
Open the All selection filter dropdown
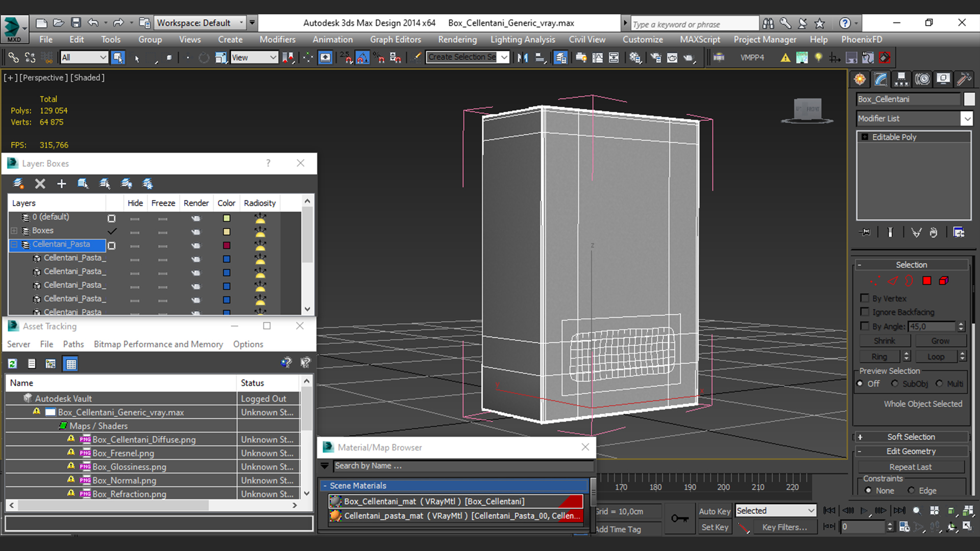pyautogui.click(x=84, y=58)
